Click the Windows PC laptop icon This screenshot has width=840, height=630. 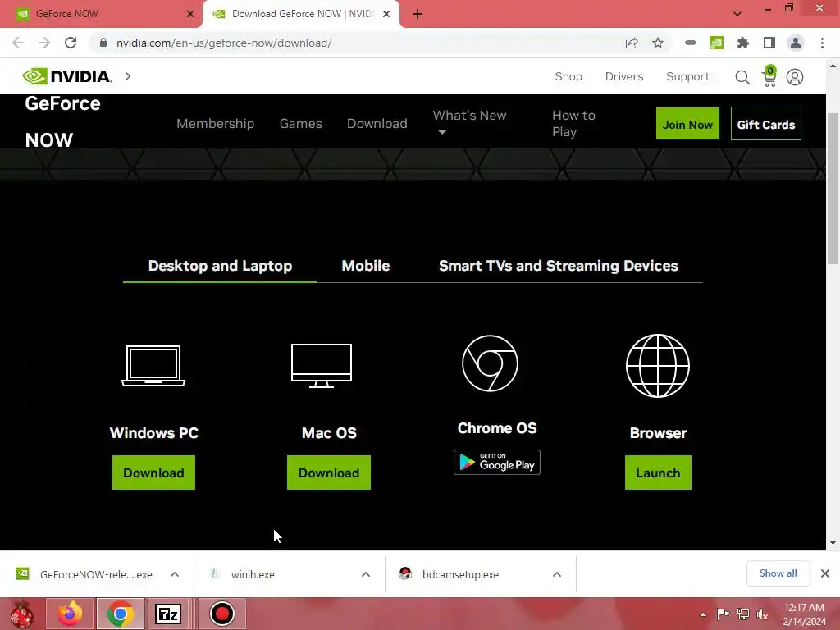[x=153, y=365]
